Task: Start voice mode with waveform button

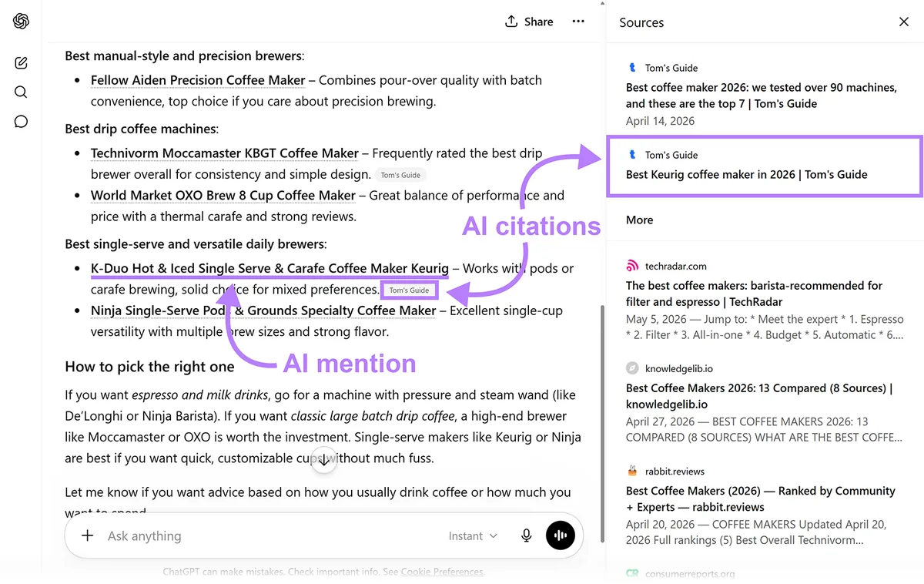Action: click(x=561, y=535)
